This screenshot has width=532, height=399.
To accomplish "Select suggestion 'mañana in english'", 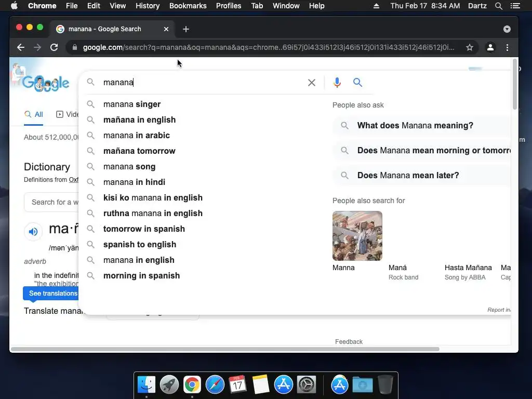I will tap(139, 120).
